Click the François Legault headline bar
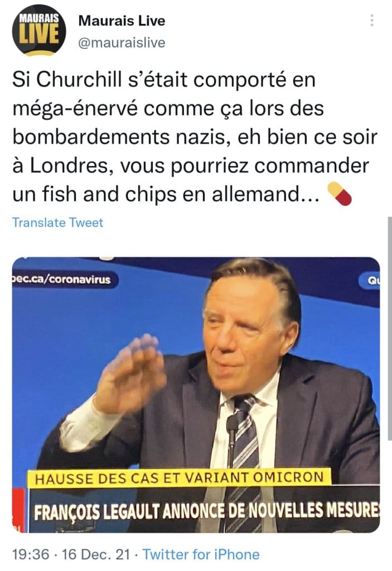 click(x=204, y=510)
